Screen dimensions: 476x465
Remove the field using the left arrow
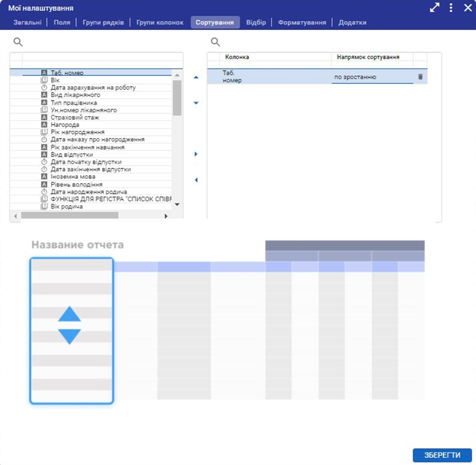pos(196,180)
